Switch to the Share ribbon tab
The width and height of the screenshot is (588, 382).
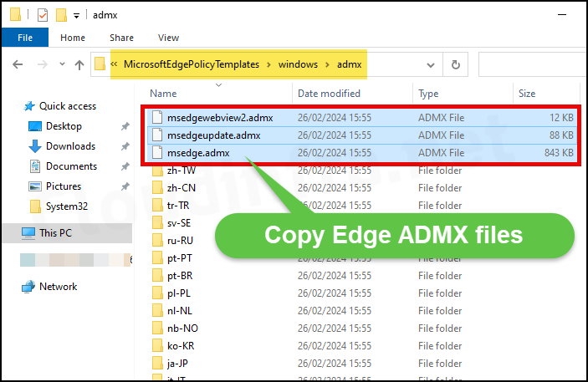coord(121,38)
